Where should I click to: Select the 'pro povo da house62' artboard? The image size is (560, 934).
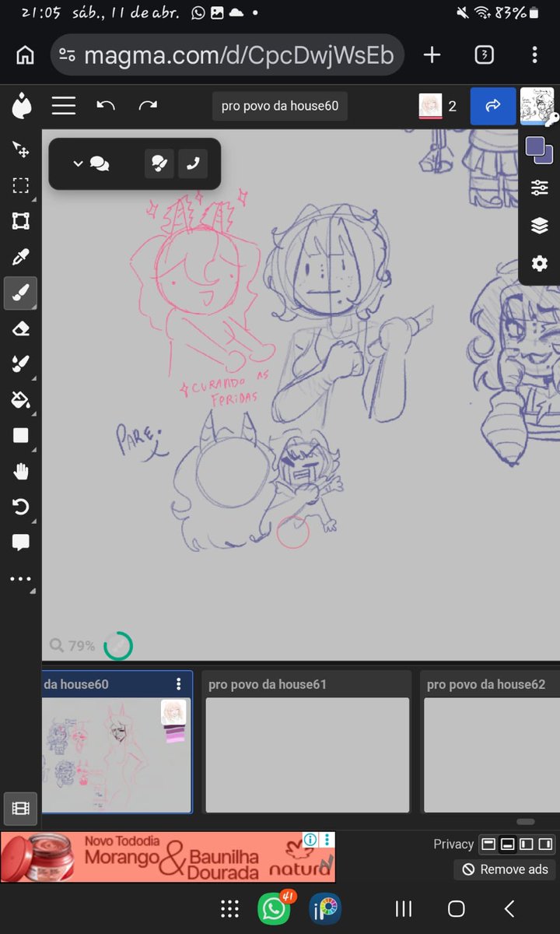[490, 743]
